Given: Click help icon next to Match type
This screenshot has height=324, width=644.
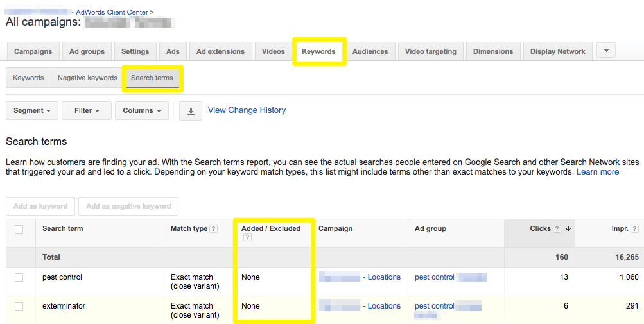Looking at the screenshot, I should click(214, 229).
